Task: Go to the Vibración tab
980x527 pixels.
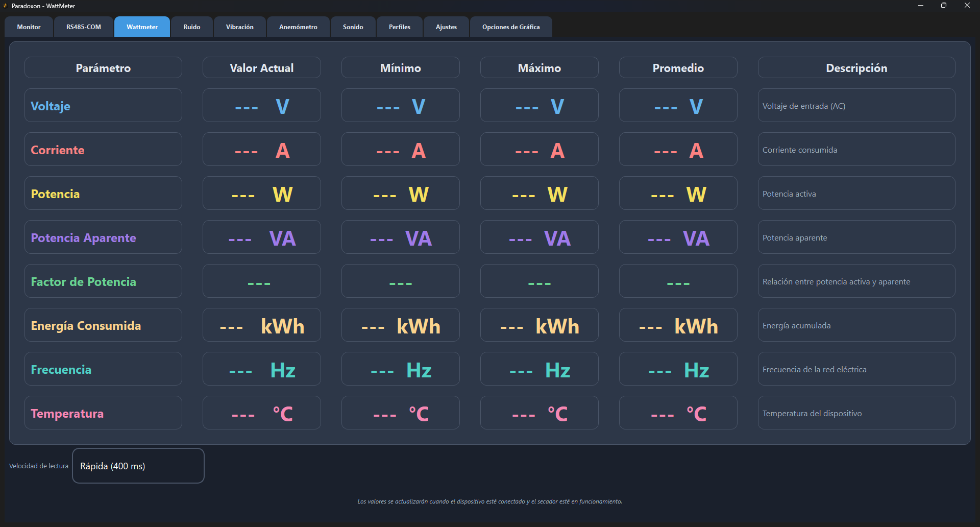Action: pos(240,27)
